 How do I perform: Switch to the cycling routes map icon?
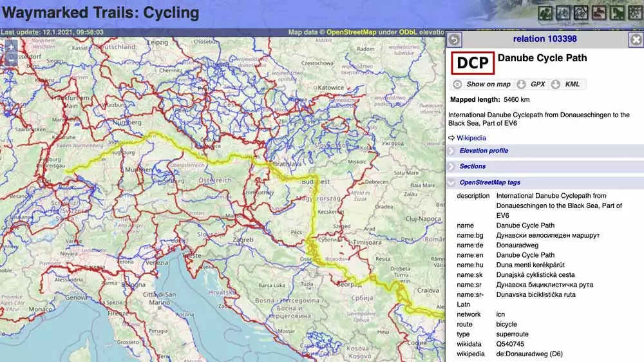pyautogui.click(x=563, y=13)
